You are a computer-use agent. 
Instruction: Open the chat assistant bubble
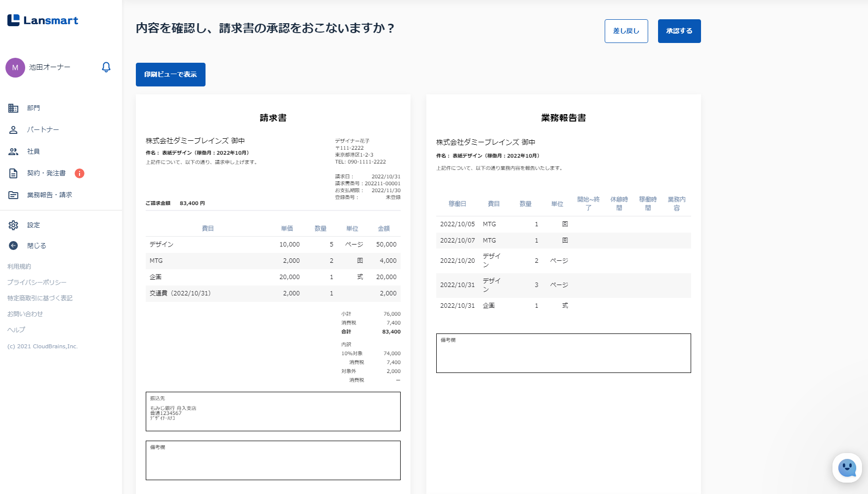pos(847,468)
